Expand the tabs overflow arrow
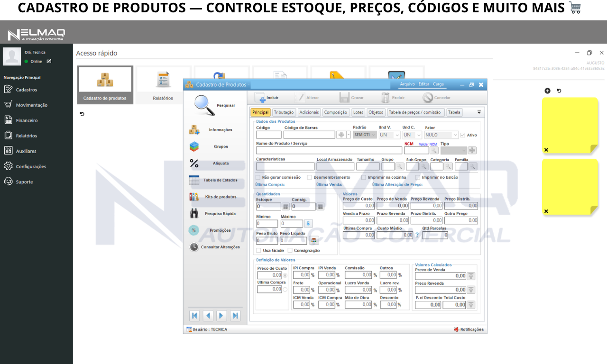 coord(479,112)
